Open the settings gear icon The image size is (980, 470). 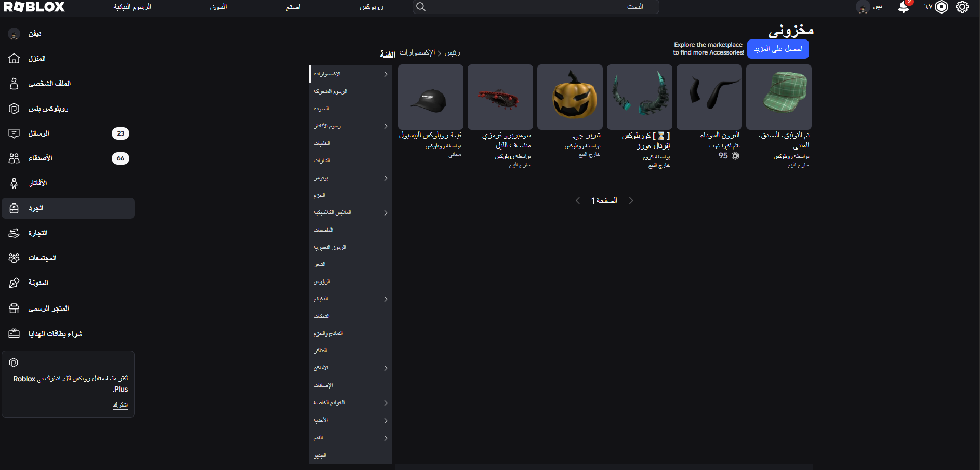pyautogui.click(x=962, y=7)
